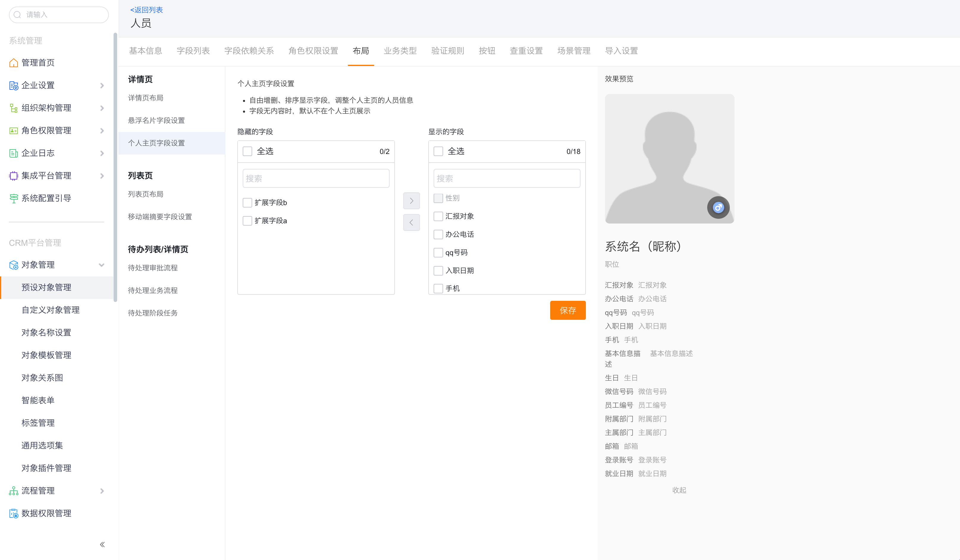Open 详情页布局 settings

point(145,98)
